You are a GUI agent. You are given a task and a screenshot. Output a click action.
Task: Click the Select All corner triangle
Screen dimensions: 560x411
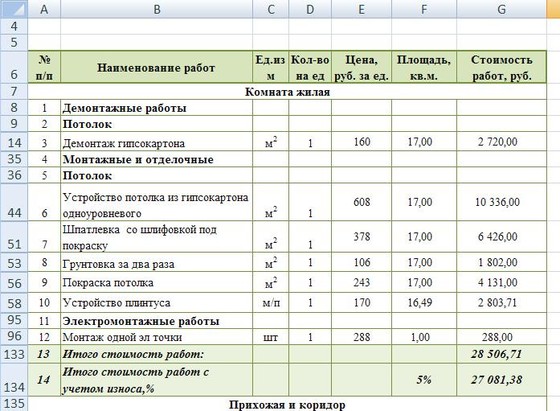tap(14, 9)
